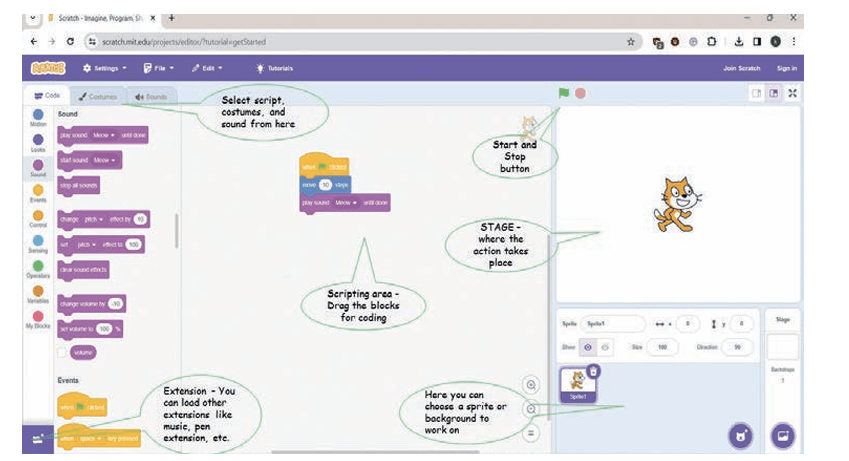Switch to the Code tab
849x461 pixels.
pos(47,95)
